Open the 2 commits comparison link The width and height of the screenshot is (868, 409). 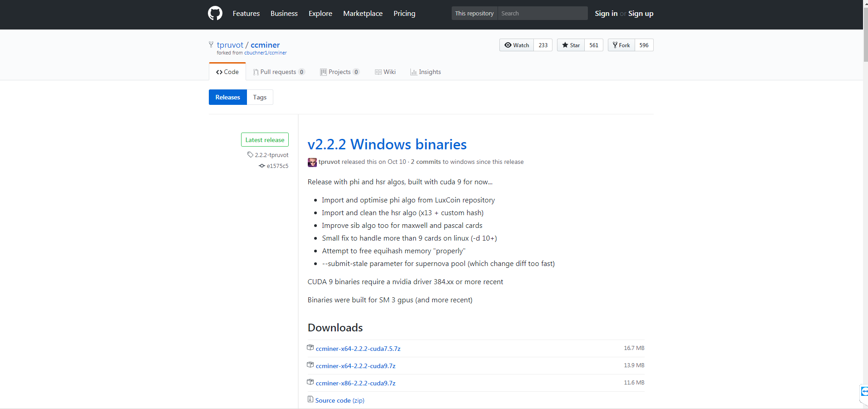[426, 162]
